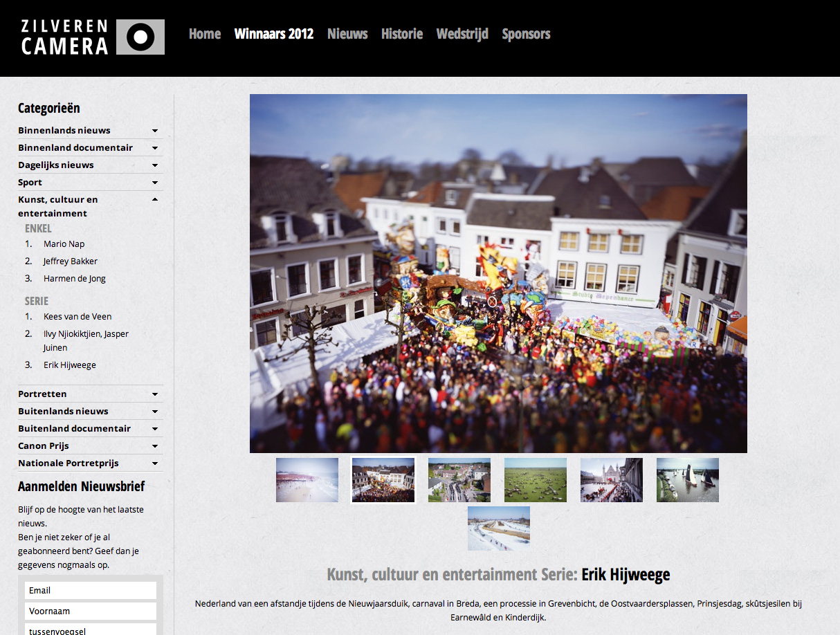The image size is (840, 635).
Task: Show the green field with sheep thumbnail
Action: (x=536, y=480)
